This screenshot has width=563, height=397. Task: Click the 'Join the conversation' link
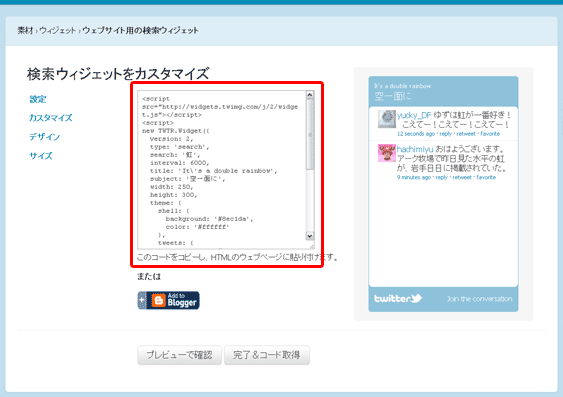(479, 299)
